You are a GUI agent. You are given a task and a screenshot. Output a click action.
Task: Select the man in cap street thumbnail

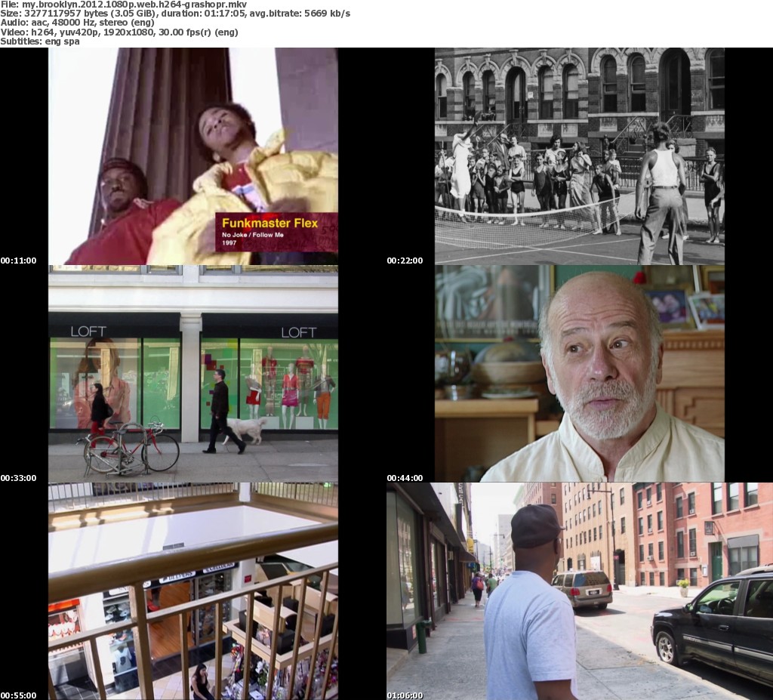(579, 591)
